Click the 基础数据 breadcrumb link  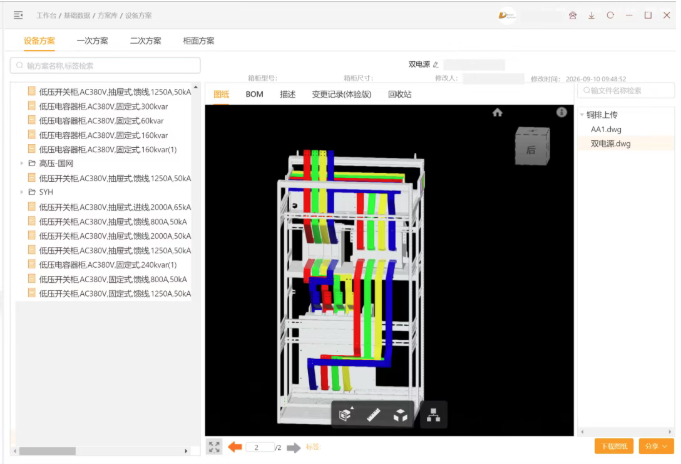[x=77, y=15]
